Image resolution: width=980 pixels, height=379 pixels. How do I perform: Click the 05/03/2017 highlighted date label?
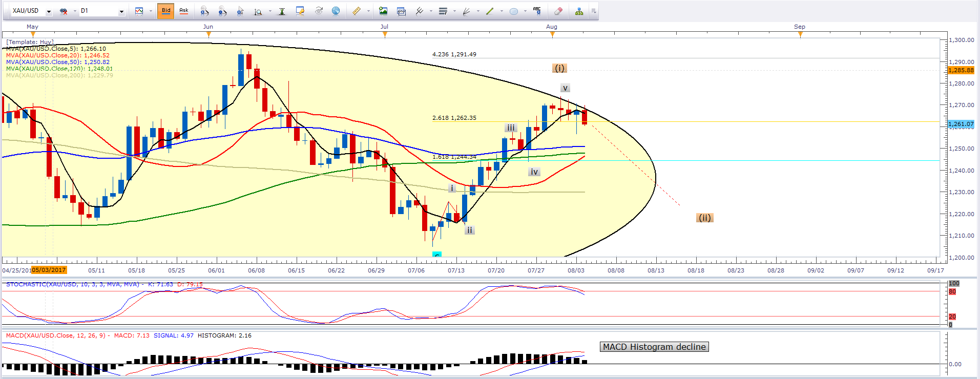pyautogui.click(x=49, y=270)
